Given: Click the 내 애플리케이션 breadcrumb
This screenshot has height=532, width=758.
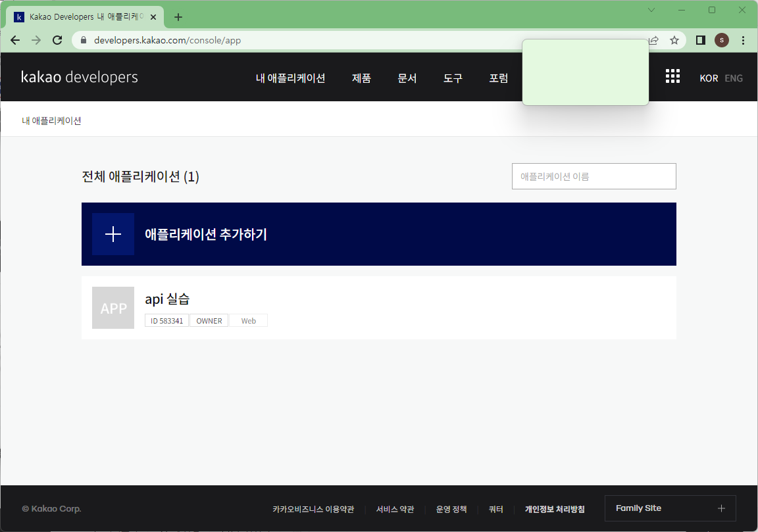Looking at the screenshot, I should pos(51,121).
